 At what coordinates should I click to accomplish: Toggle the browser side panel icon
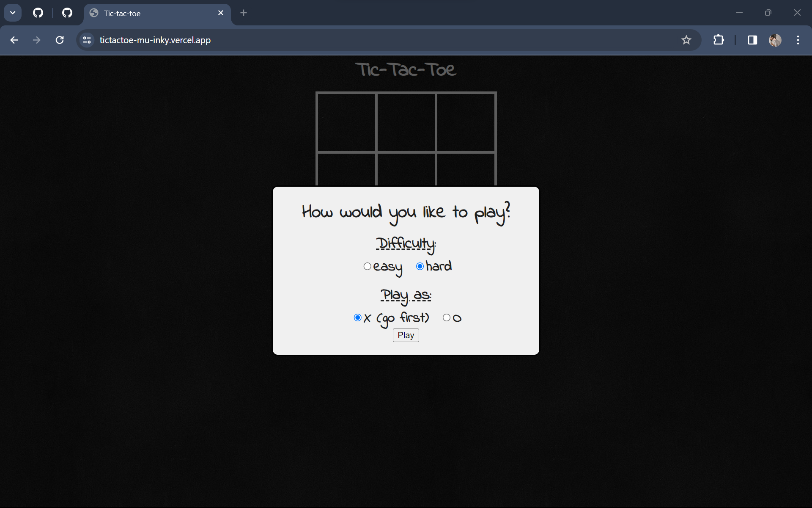pos(752,40)
